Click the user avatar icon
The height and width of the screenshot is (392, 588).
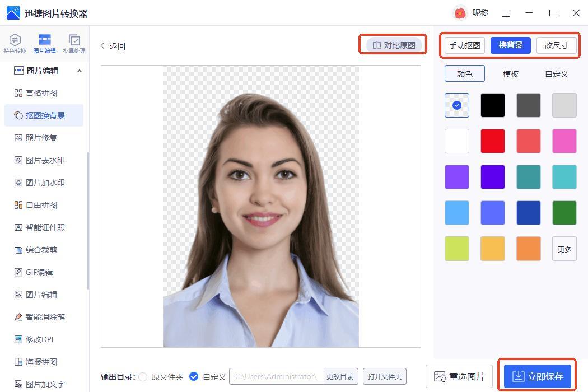460,13
